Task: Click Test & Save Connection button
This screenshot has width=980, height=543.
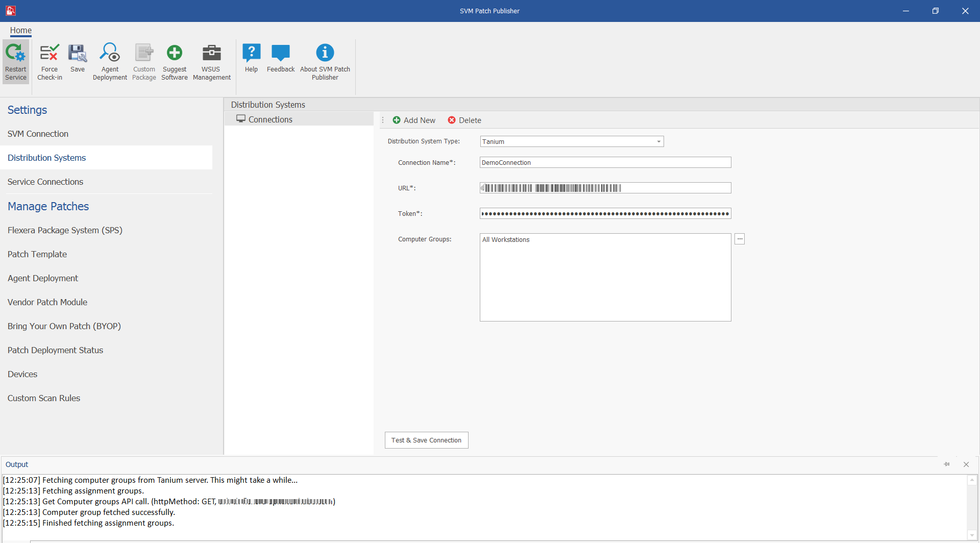Action: click(426, 440)
